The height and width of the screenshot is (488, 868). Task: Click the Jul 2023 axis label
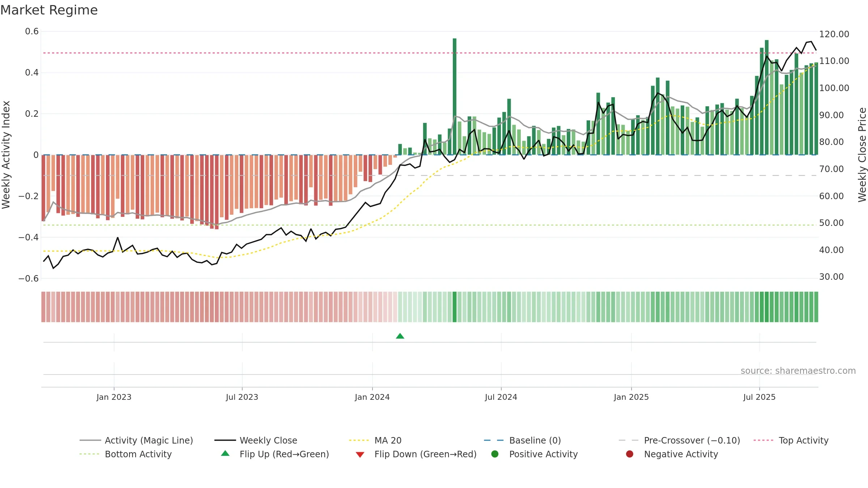[242, 397]
